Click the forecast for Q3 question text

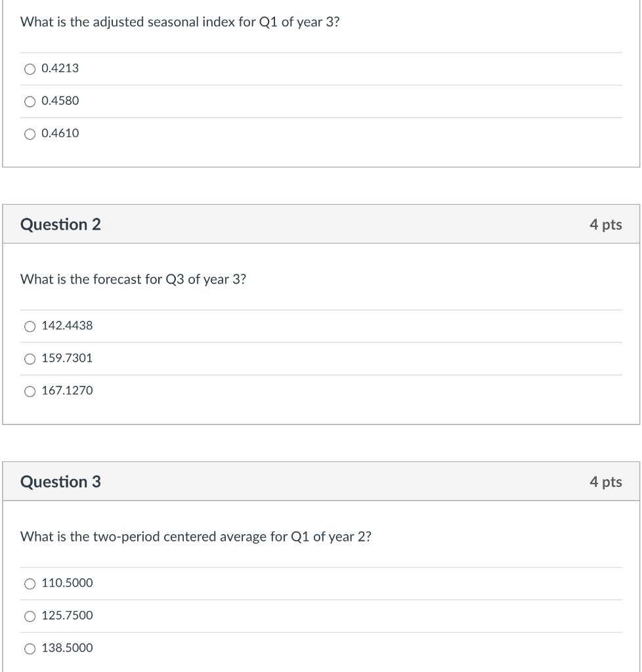click(133, 279)
